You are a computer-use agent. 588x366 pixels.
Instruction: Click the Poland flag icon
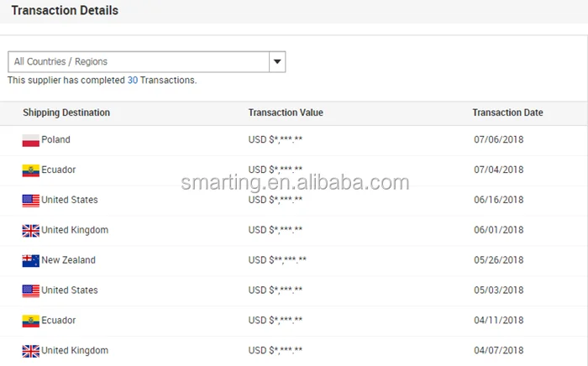click(31, 140)
